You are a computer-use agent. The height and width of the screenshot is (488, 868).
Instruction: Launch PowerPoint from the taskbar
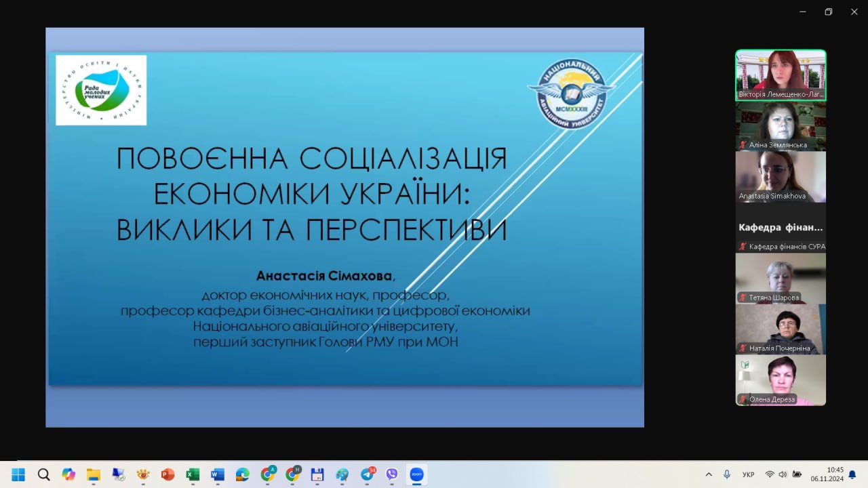(168, 474)
